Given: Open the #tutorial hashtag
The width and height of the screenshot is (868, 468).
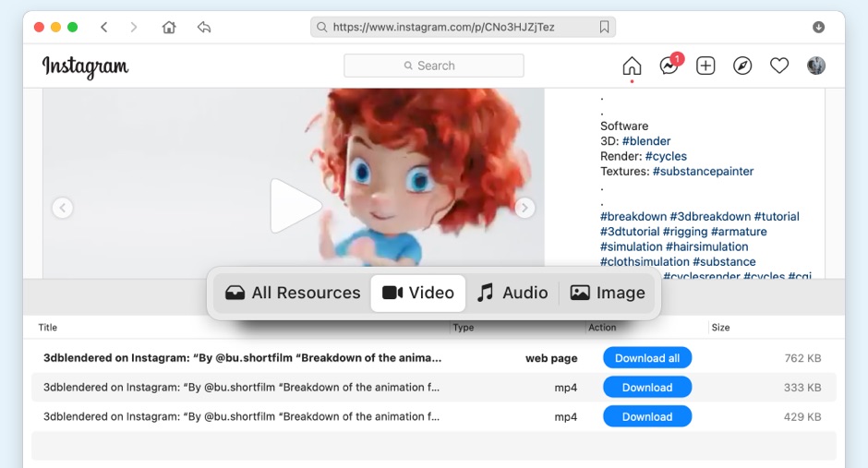Looking at the screenshot, I should [x=777, y=216].
